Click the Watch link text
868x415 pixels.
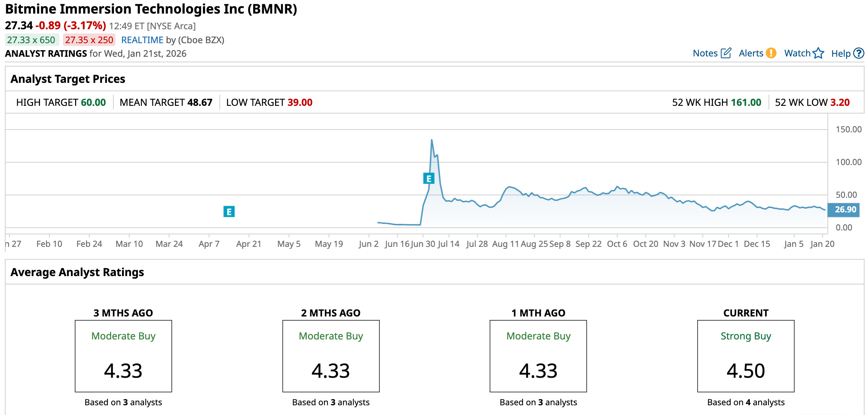coord(797,53)
